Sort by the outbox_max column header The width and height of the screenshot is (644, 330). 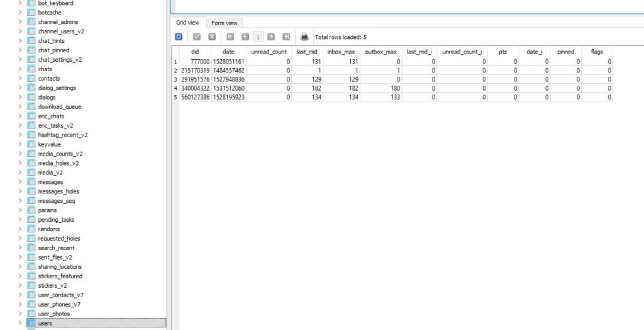(380, 52)
